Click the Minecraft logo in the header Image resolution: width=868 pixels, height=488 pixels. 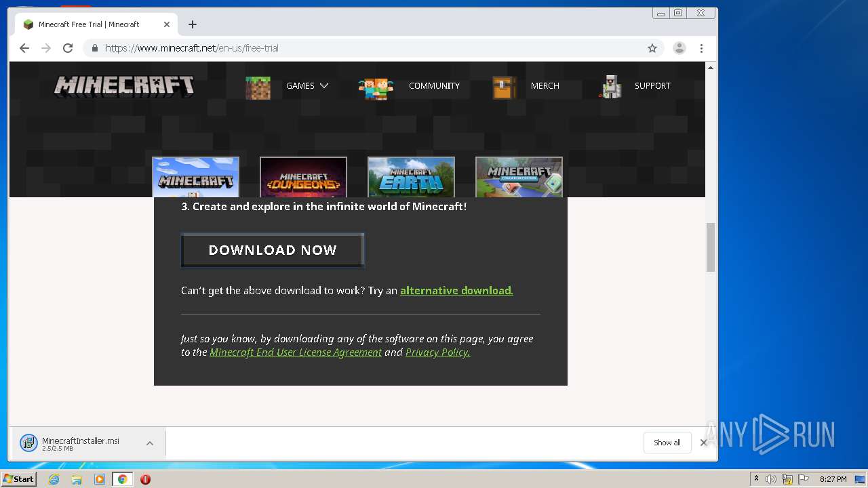pyautogui.click(x=124, y=86)
